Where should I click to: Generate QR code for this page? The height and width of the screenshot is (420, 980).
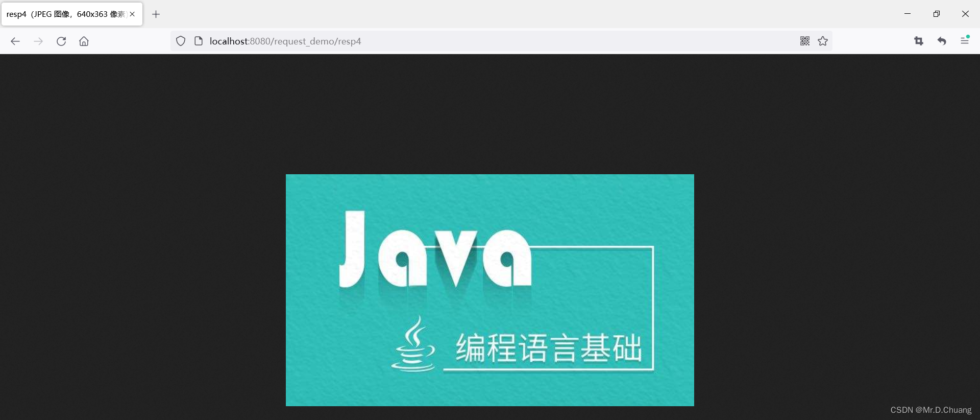click(x=805, y=41)
